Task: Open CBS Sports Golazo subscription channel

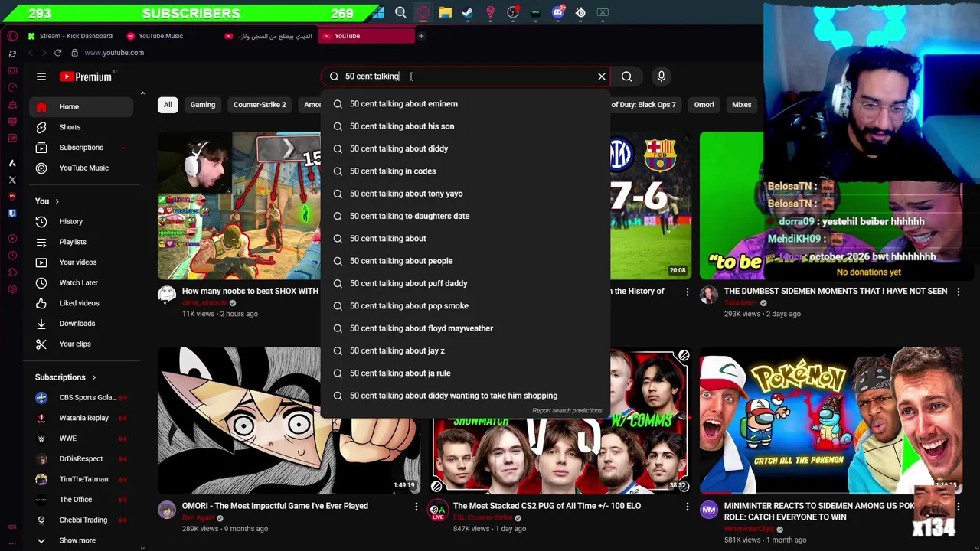Action: tap(81, 398)
